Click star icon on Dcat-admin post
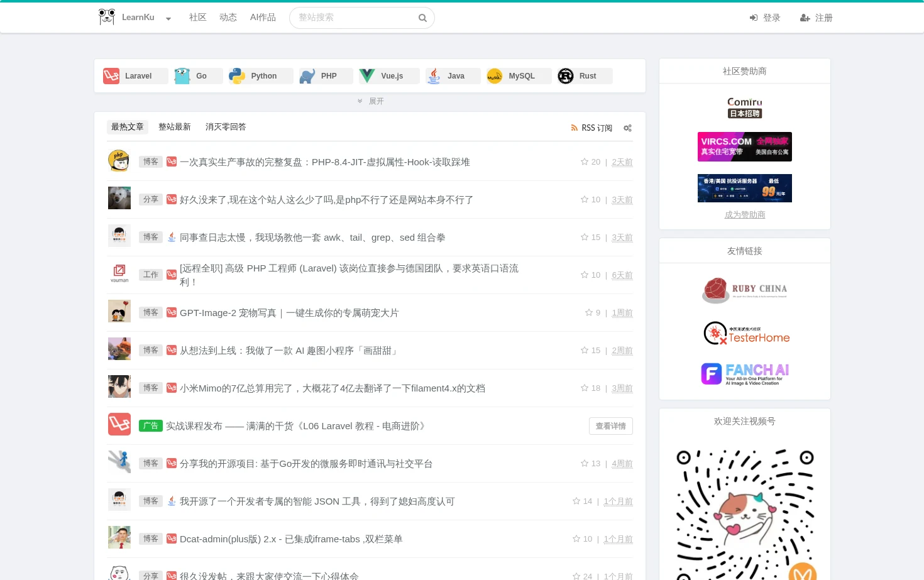924x580 pixels. (x=576, y=539)
